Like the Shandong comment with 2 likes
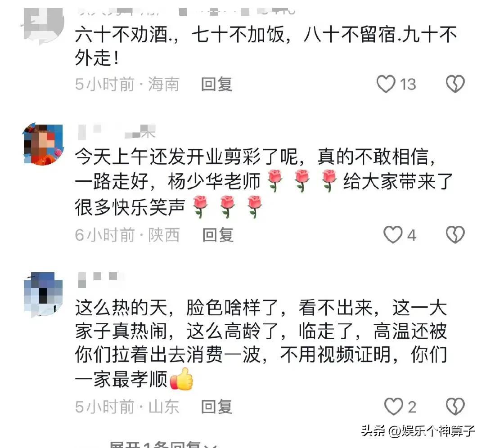The height and width of the screenshot is (448, 486). (x=393, y=407)
